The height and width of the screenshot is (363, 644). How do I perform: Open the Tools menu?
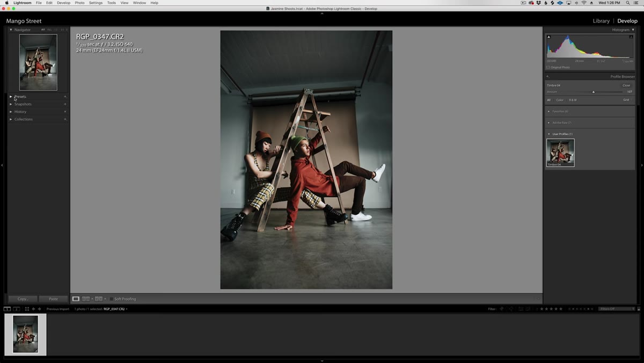click(x=111, y=3)
